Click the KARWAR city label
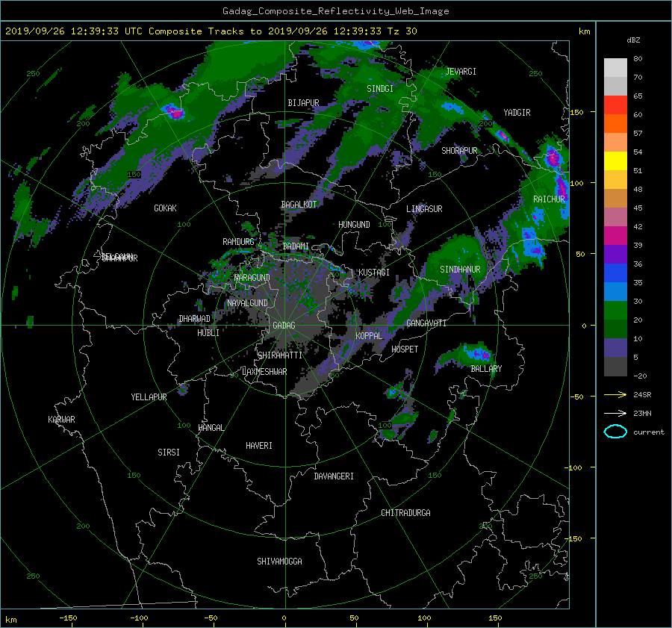Viewport: 672px width, 628px height. click(61, 419)
